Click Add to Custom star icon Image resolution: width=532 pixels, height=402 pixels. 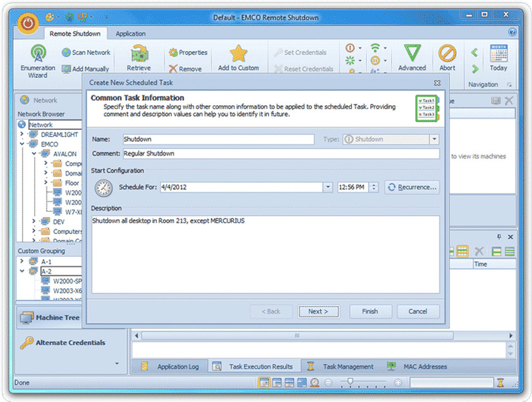click(x=239, y=53)
